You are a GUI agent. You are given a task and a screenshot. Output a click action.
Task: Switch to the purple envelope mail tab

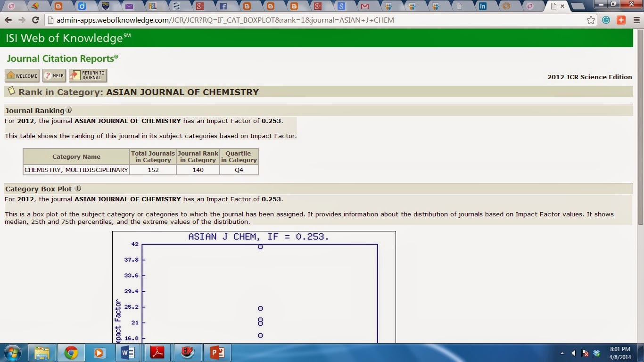point(129,6)
